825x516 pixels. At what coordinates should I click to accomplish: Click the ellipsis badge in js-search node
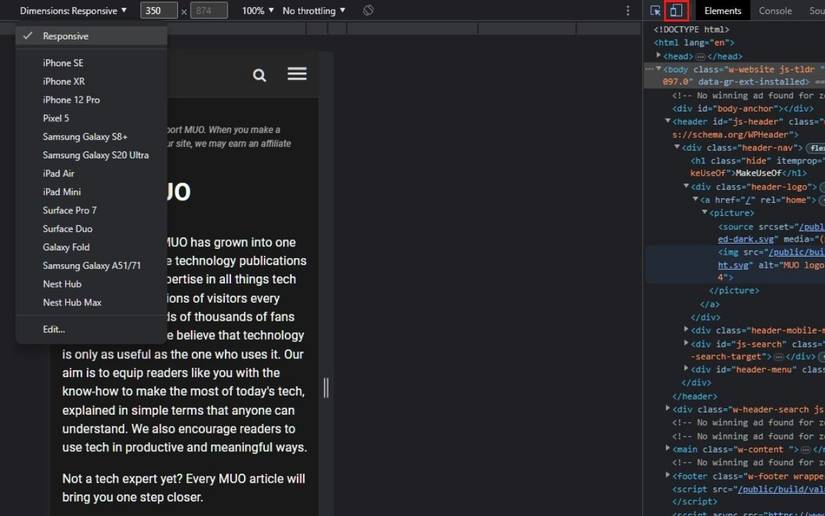(x=779, y=357)
